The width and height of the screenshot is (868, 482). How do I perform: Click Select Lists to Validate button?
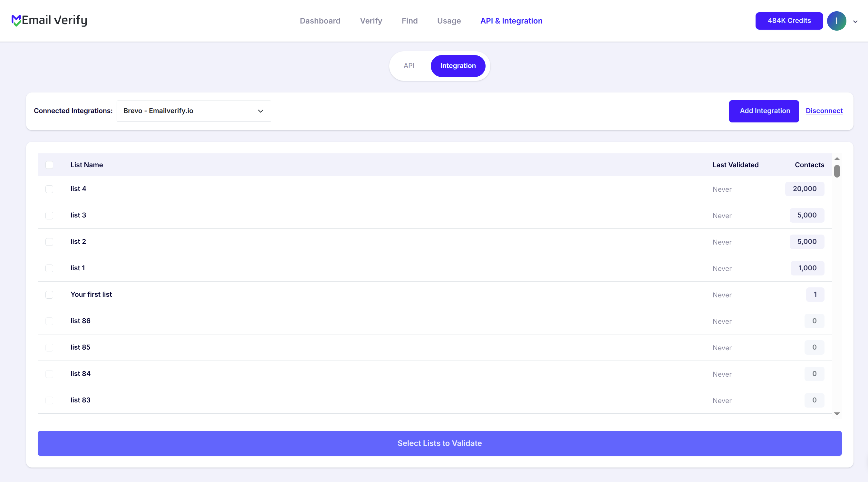tap(440, 443)
